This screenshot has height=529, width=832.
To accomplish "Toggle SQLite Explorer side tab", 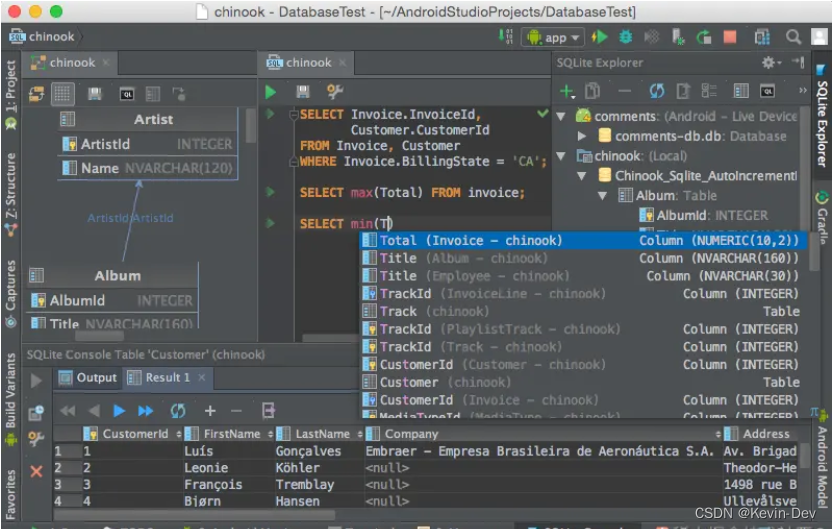I will [x=822, y=118].
